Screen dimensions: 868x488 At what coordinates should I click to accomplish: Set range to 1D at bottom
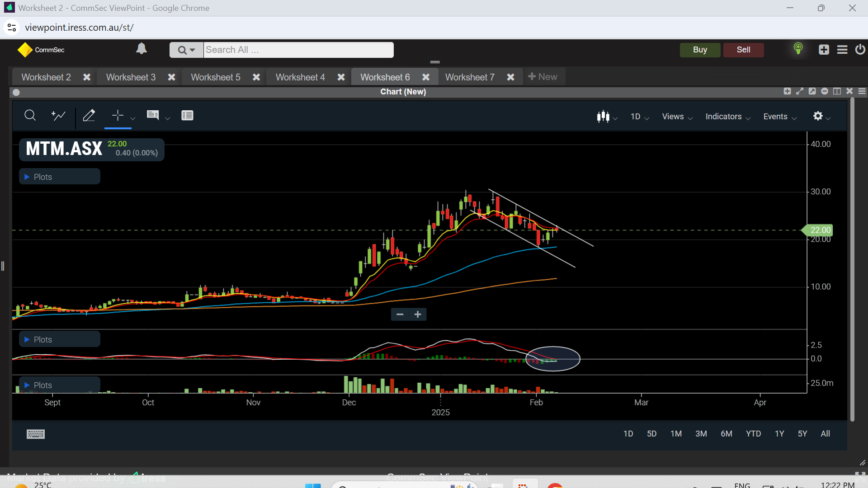(x=628, y=434)
